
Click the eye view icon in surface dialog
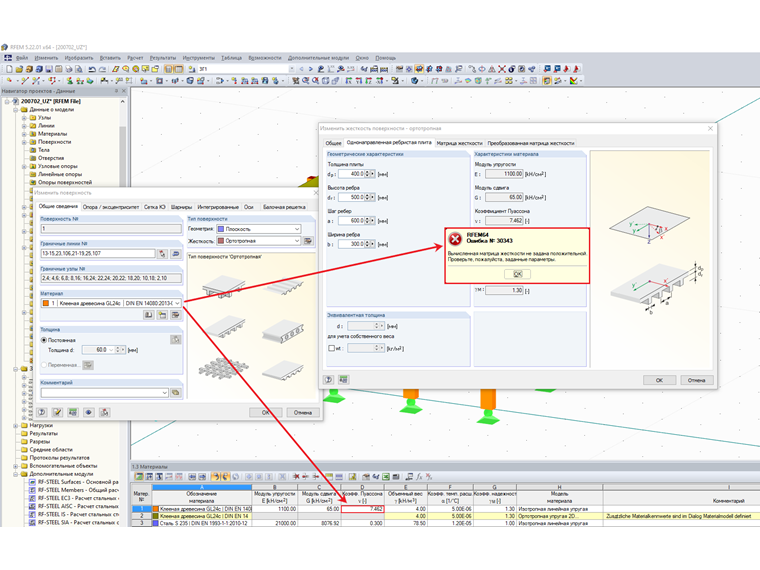pyautogui.click(x=89, y=412)
